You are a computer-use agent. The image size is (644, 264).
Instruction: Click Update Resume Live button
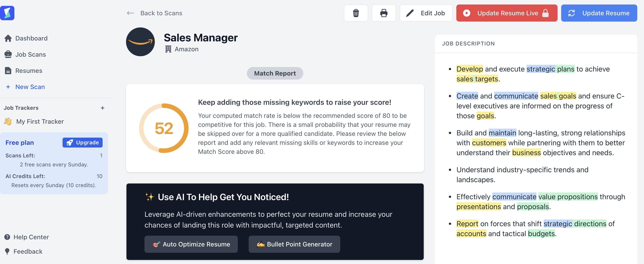pos(507,13)
